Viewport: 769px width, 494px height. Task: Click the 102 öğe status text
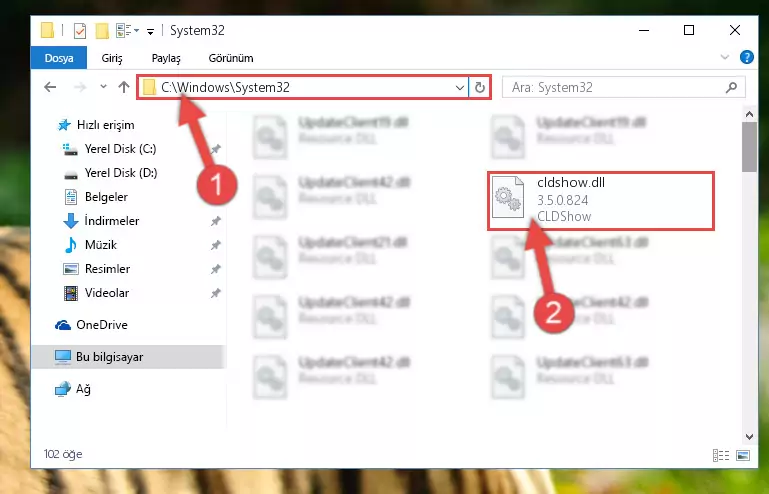click(x=63, y=454)
